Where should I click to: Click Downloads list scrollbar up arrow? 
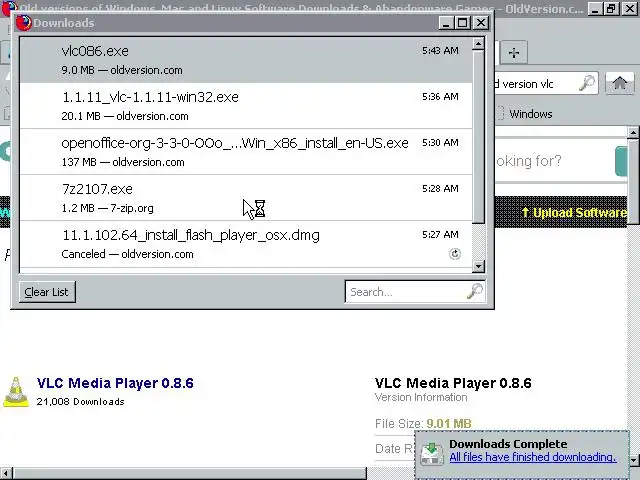pos(478,44)
